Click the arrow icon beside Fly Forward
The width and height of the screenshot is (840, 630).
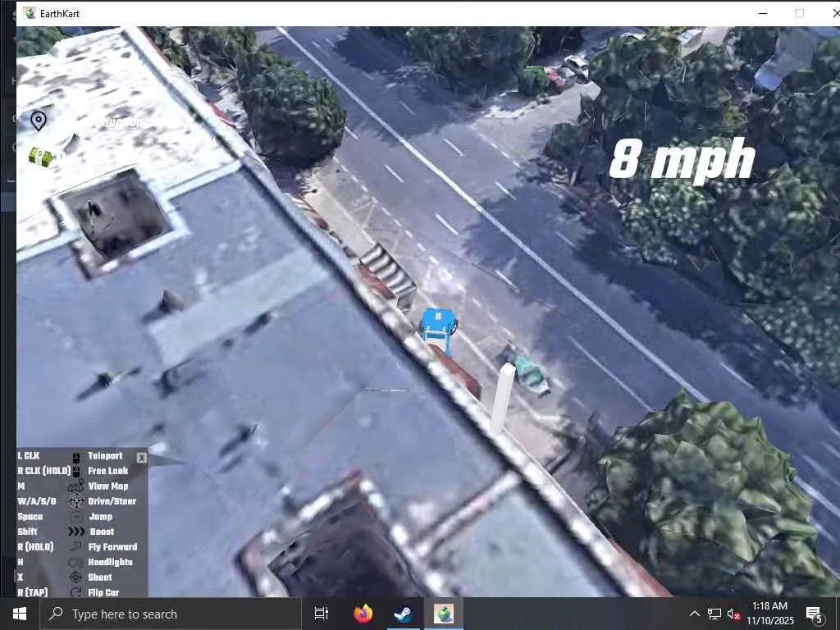click(x=76, y=546)
